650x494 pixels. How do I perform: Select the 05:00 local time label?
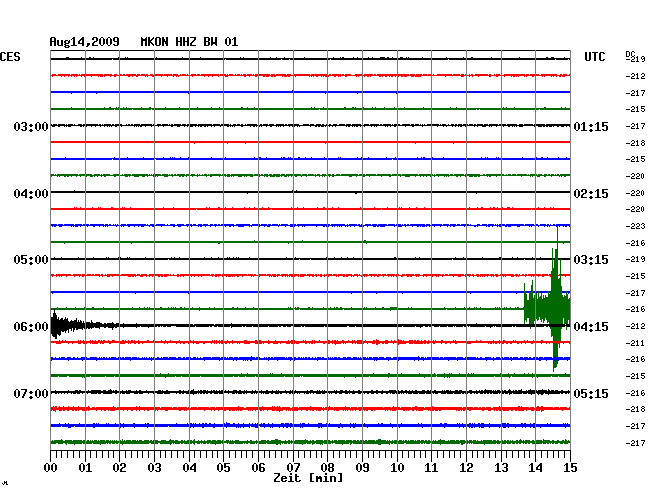tap(31, 260)
